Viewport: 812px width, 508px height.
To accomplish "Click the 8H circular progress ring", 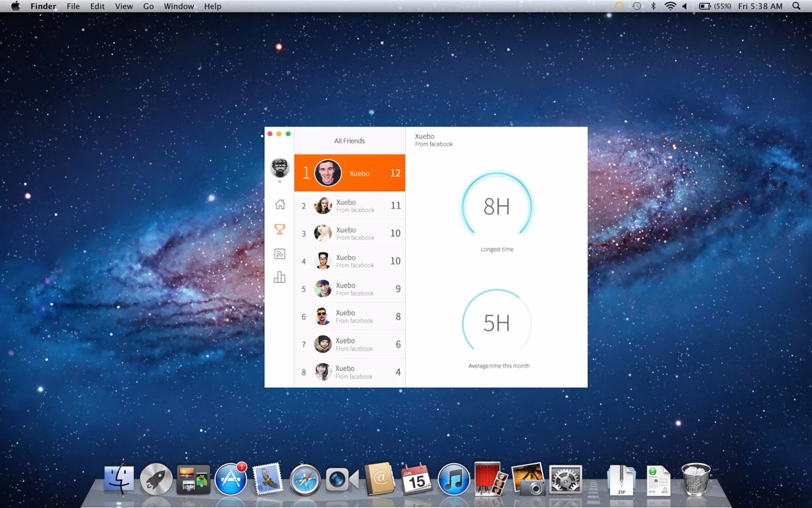I will 497,207.
